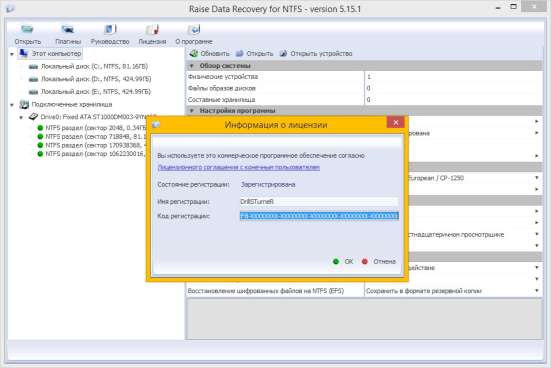Click the Физические устройства row label

click(223, 77)
